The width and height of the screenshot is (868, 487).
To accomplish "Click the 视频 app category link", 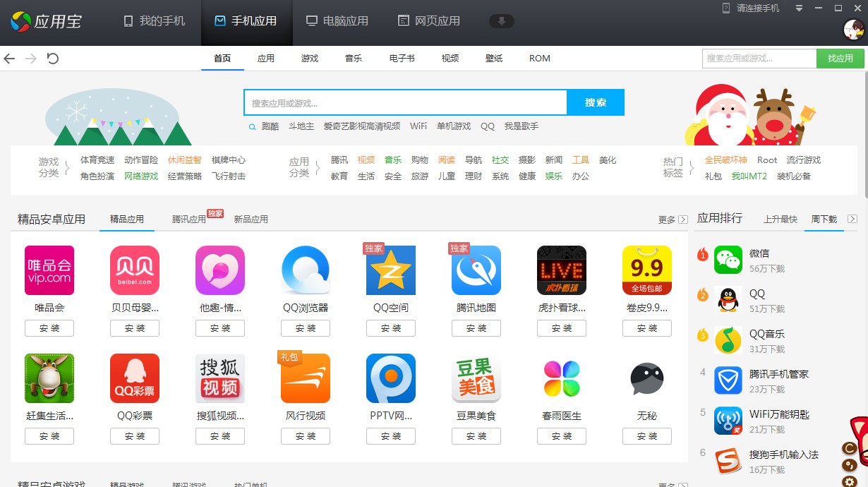I will 366,160.
